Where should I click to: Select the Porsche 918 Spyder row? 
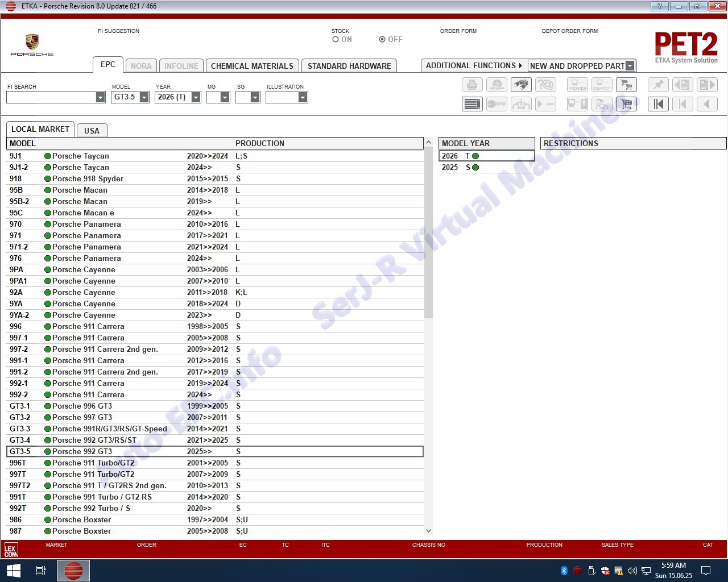tap(88, 178)
